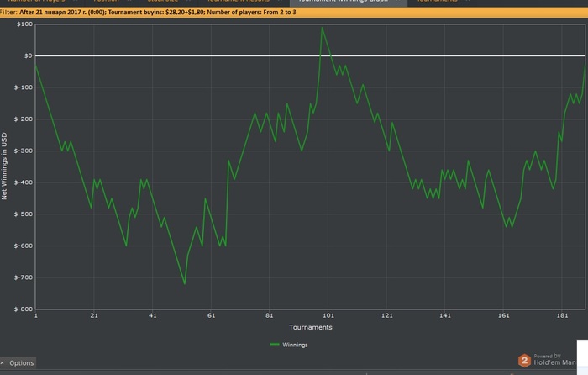Click the Hold'em Manager 2 logo icon
This screenshot has height=375, width=588.
click(524, 361)
